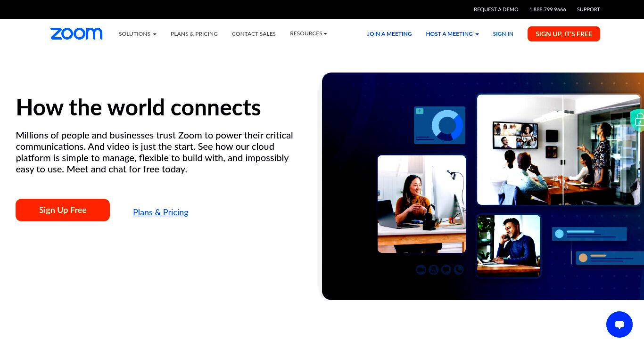Viewport: 644px width, 349px height.
Task: Click the orange Sign Up Free button
Action: tap(63, 210)
